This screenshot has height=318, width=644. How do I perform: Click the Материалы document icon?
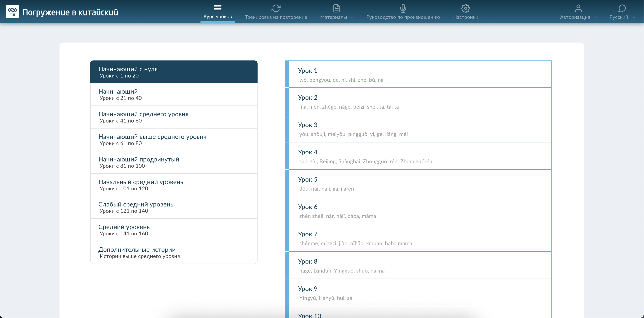337,8
